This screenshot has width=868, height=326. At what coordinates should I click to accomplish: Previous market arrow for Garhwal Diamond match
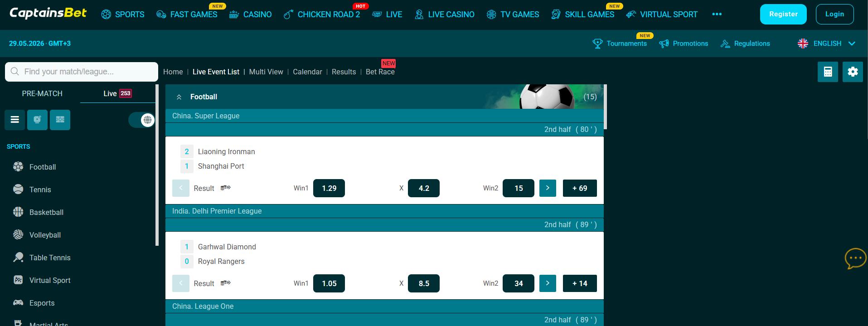point(180,283)
